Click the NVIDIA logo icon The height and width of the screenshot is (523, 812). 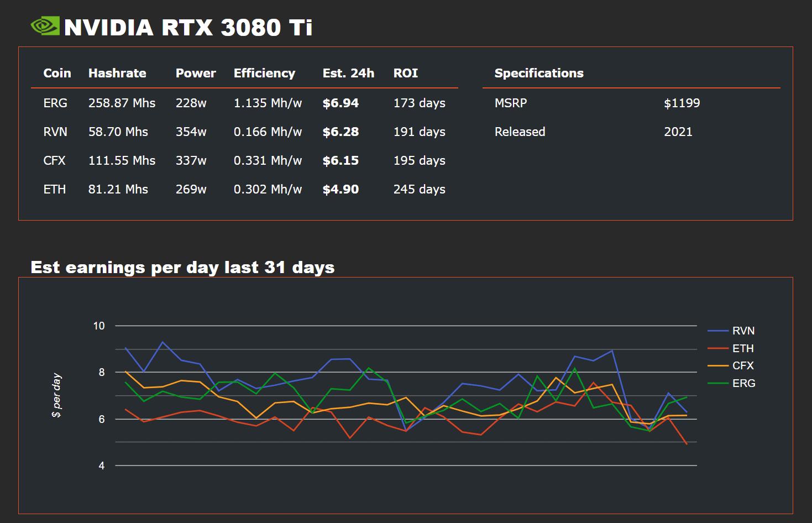pyautogui.click(x=45, y=26)
